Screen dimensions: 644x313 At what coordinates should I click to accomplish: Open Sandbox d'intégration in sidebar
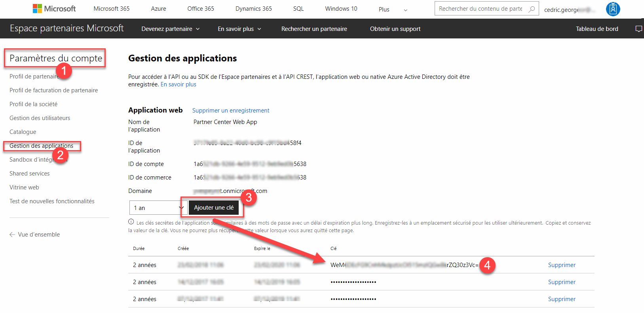click(x=38, y=160)
